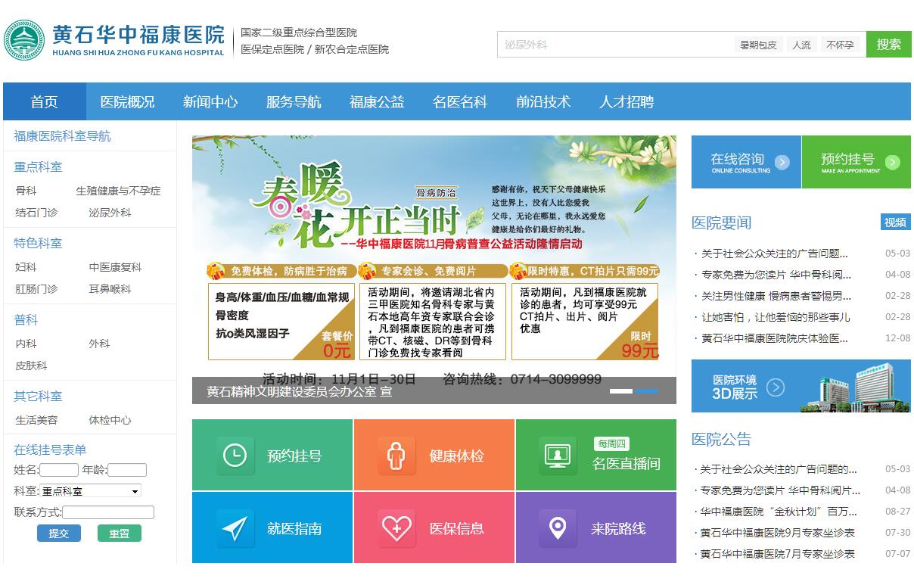Click the 视频 tag beside 医院要闻
Image resolution: width=914 pixels, height=588 pixels.
click(895, 222)
